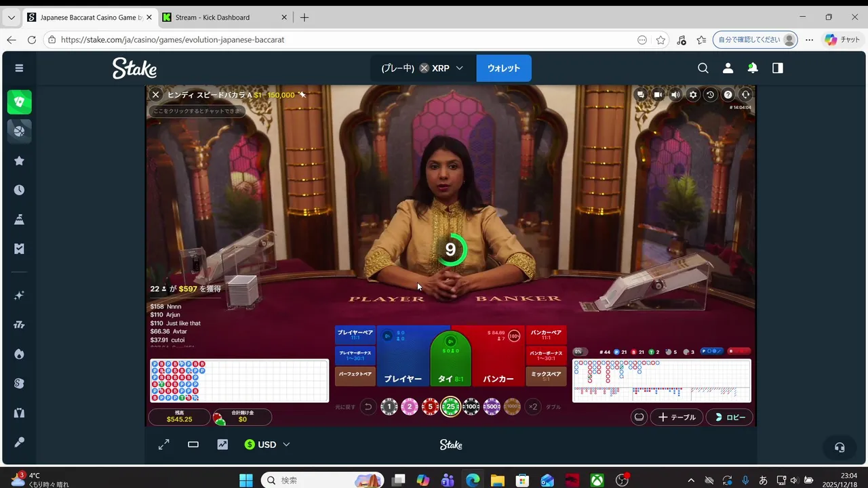
Task: Open a new browser tab
Action: coord(304,18)
